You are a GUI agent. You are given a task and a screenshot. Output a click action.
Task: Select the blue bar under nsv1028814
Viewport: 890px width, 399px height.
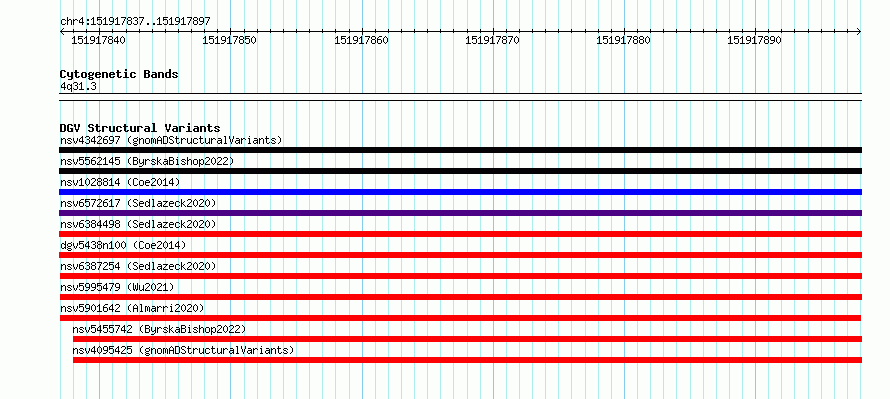click(x=460, y=192)
